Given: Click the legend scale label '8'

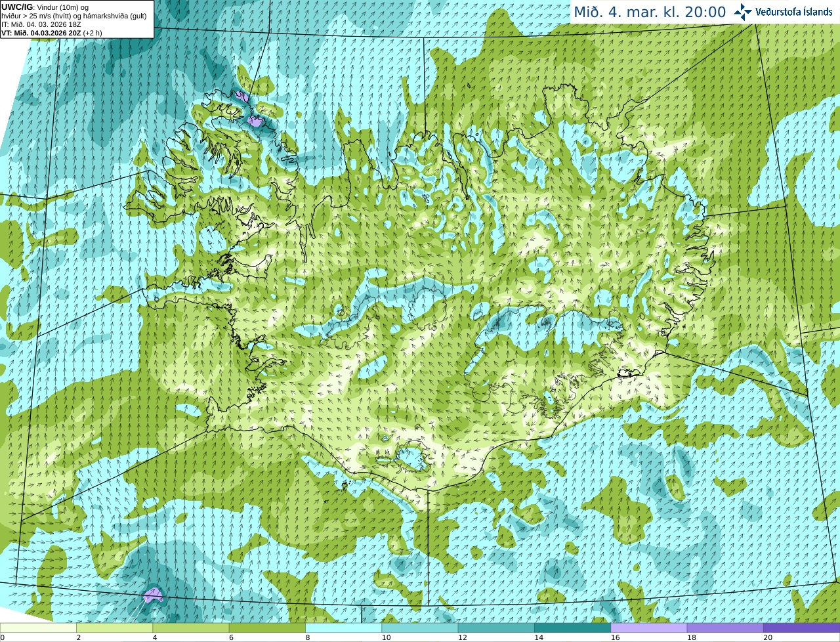Looking at the screenshot, I should coord(307,637).
